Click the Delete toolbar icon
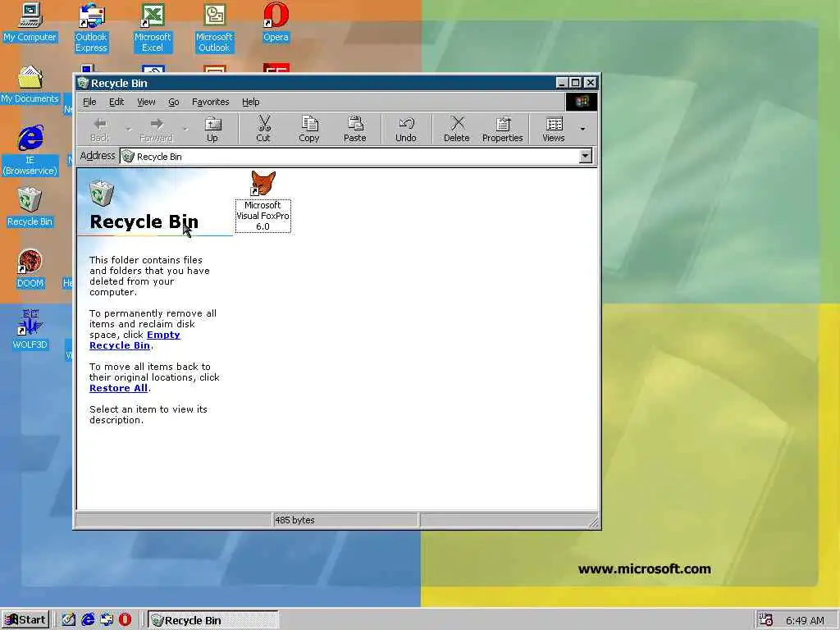This screenshot has width=840, height=630. 457,129
